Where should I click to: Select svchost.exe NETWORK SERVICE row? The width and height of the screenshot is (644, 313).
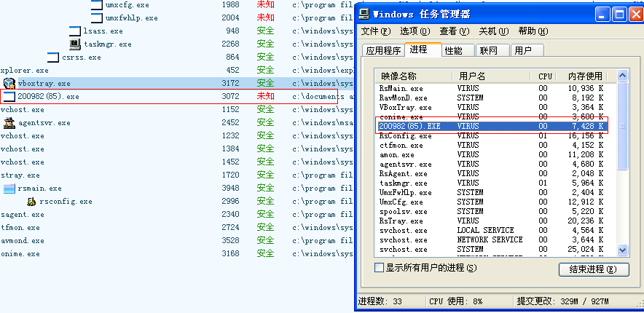(491, 239)
